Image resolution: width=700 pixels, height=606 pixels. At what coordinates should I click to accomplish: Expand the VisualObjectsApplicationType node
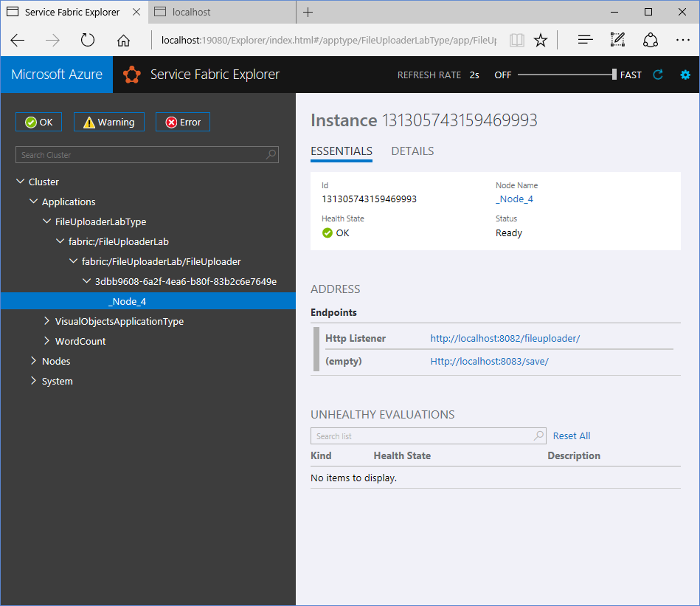[x=47, y=321]
